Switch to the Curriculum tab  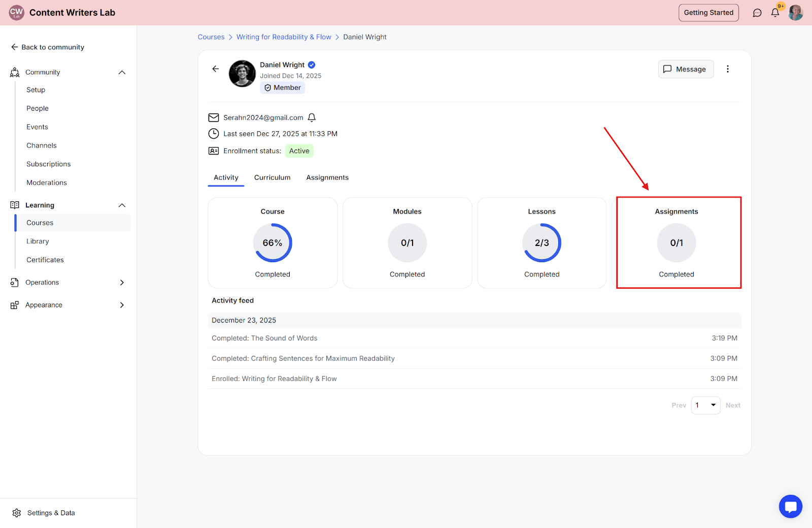pyautogui.click(x=273, y=178)
